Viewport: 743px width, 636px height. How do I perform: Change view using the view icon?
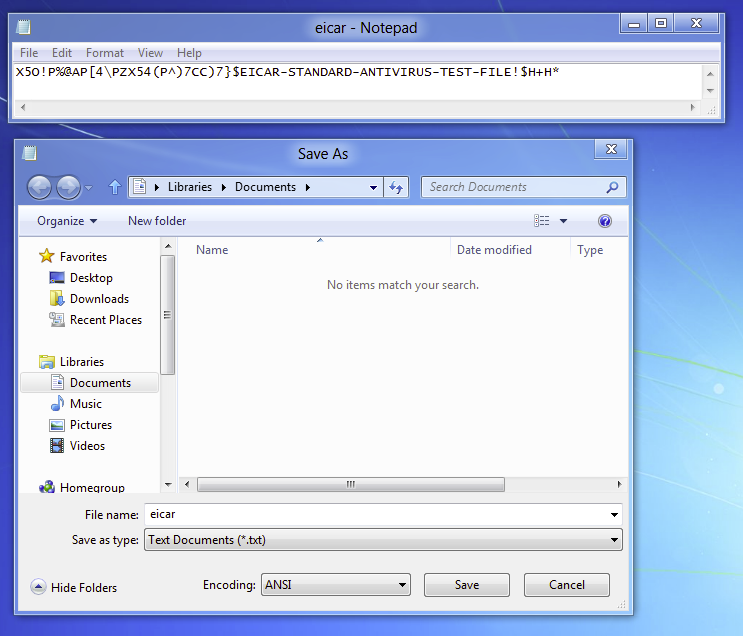(541, 221)
